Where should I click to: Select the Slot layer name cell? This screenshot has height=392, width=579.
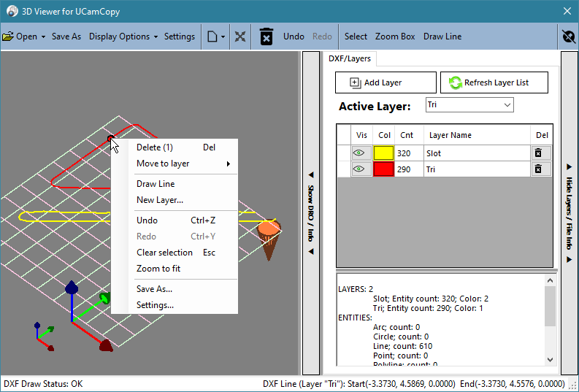click(477, 153)
